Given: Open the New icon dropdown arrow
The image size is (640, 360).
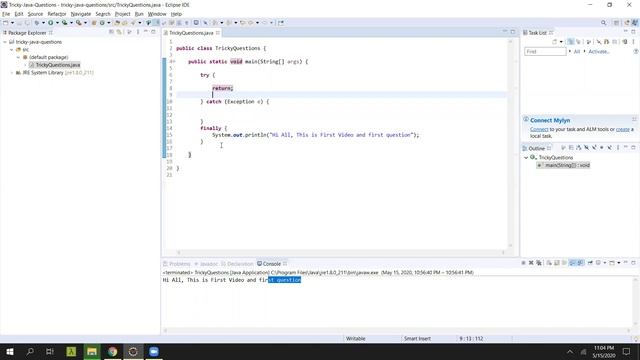Looking at the screenshot, I should [12, 23].
